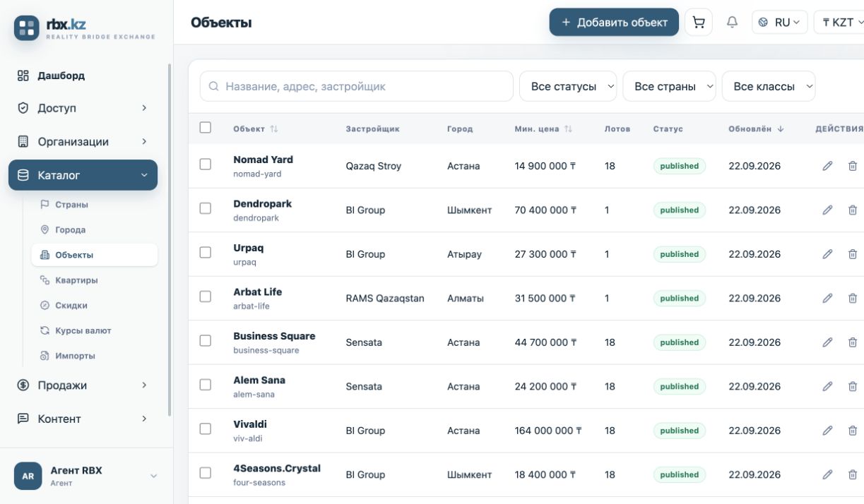Open Импорты catalog submenu item
864x504 pixels.
click(95, 356)
